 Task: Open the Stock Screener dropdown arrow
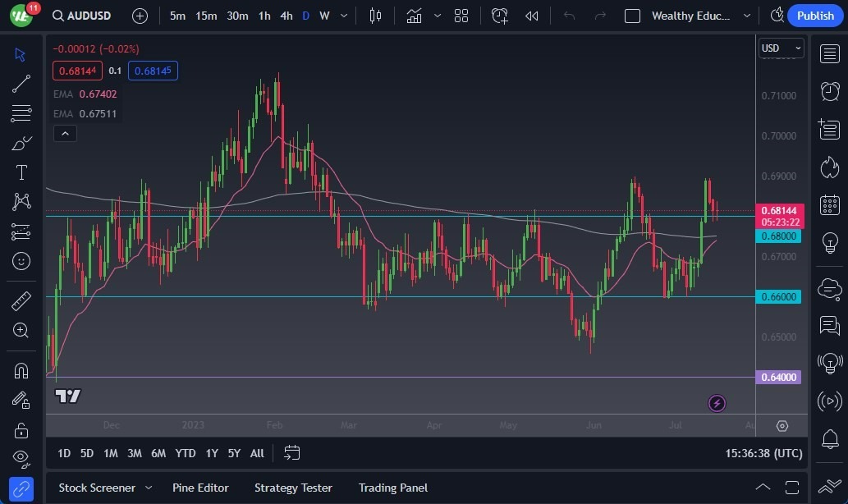coord(148,488)
